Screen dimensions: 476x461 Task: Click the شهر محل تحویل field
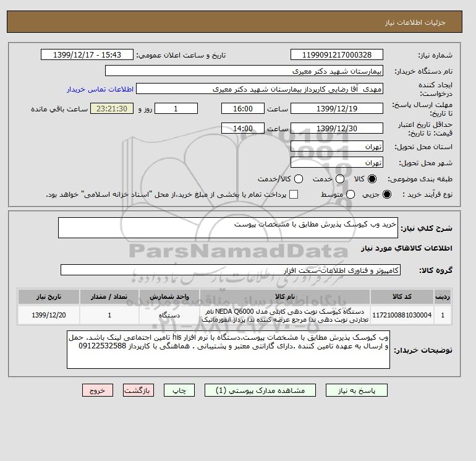[x=337, y=163]
